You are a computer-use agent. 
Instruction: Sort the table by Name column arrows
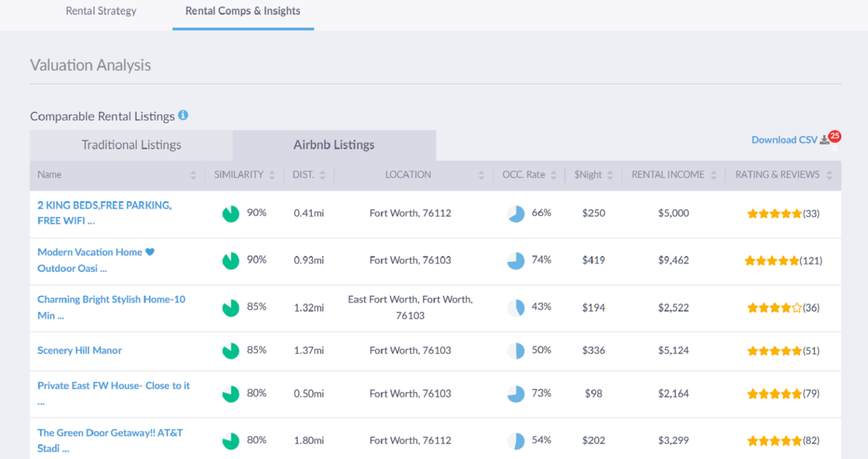coord(193,175)
